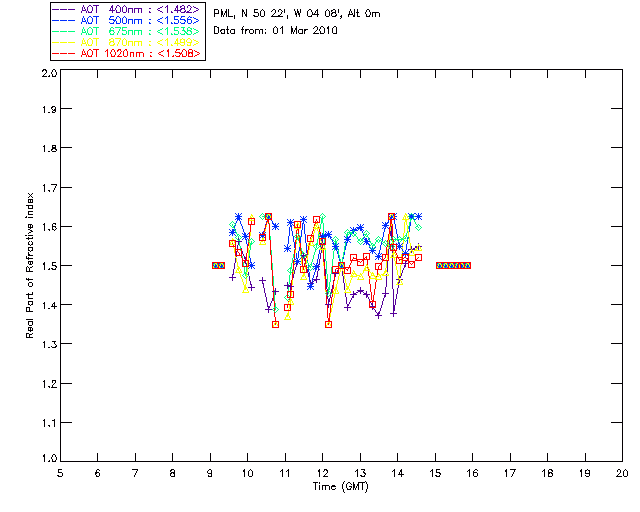This screenshot has width=640, height=512.
Task: Click the y-axis value '1.9'
Action: [49, 109]
